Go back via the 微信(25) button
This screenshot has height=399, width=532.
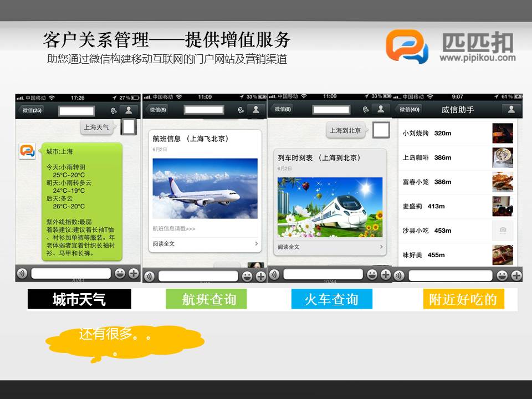30,110
